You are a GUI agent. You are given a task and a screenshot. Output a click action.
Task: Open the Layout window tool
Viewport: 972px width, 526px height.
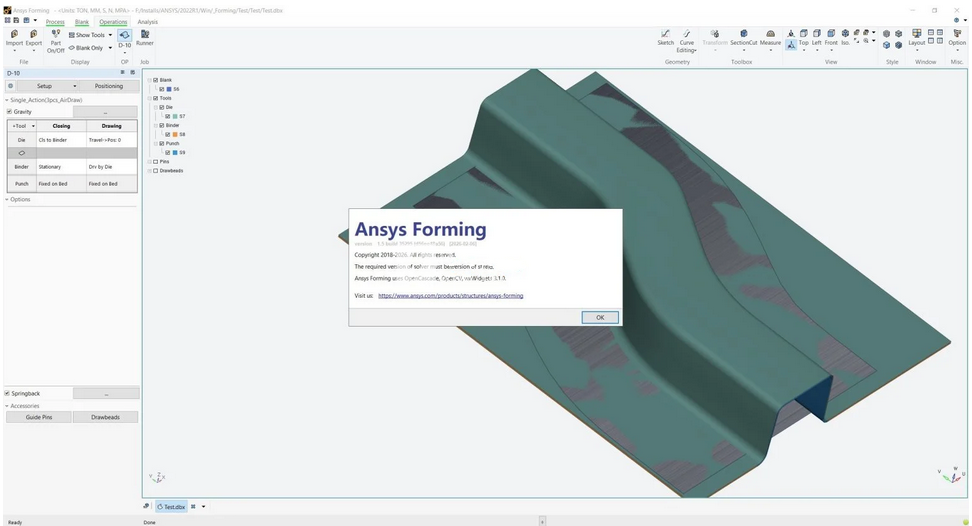click(916, 37)
